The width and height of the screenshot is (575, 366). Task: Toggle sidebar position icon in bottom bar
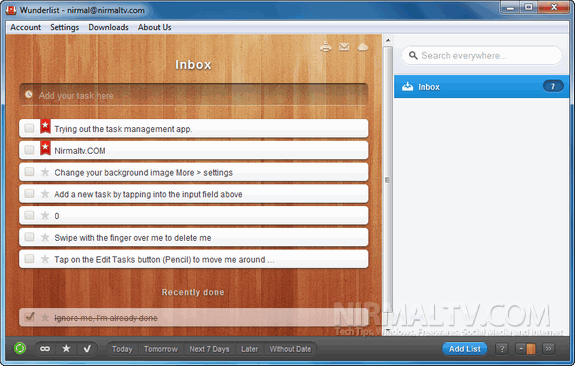point(525,349)
